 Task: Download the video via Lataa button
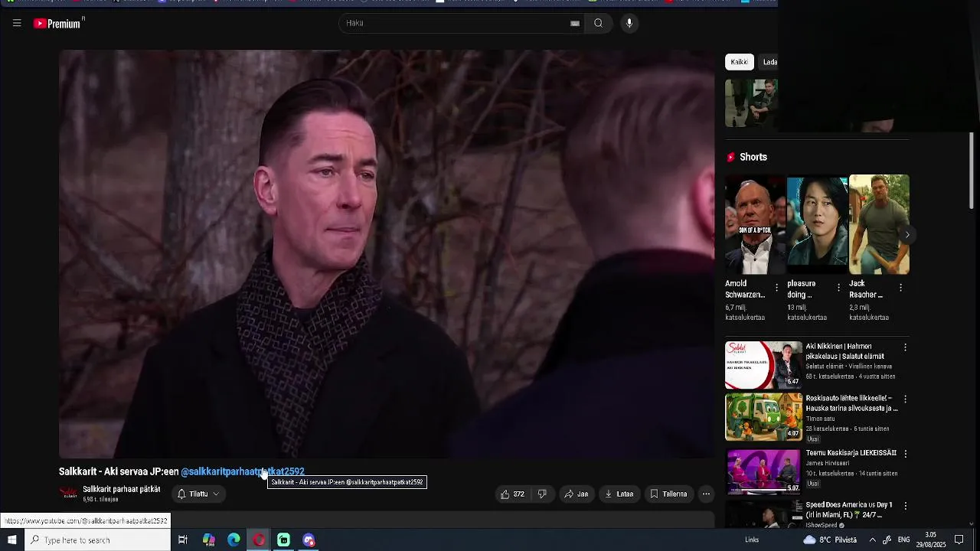[619, 494]
